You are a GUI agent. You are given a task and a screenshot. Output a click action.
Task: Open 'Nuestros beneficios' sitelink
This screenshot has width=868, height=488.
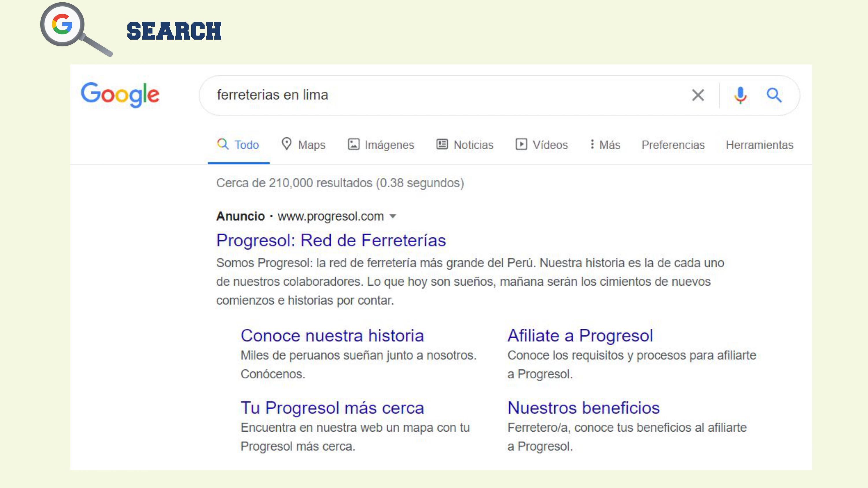coord(583,408)
